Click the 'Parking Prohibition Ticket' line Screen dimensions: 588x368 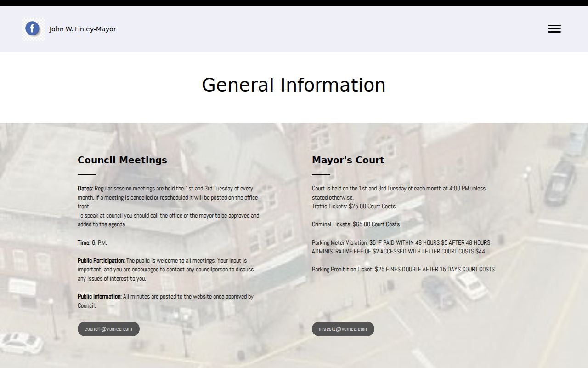(403, 270)
